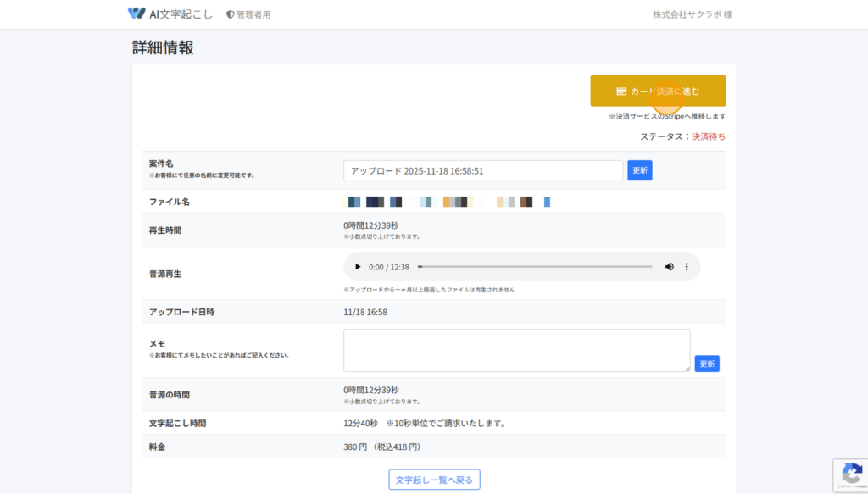This screenshot has height=494, width=868.
Task: Open the audio player three-dot menu
Action: [687, 267]
